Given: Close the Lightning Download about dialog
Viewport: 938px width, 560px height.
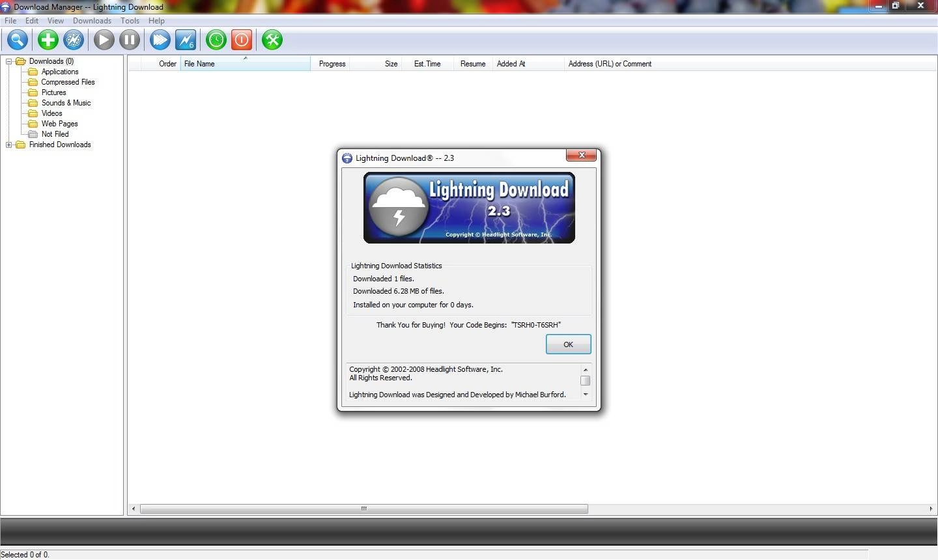Looking at the screenshot, I should tap(581, 155).
